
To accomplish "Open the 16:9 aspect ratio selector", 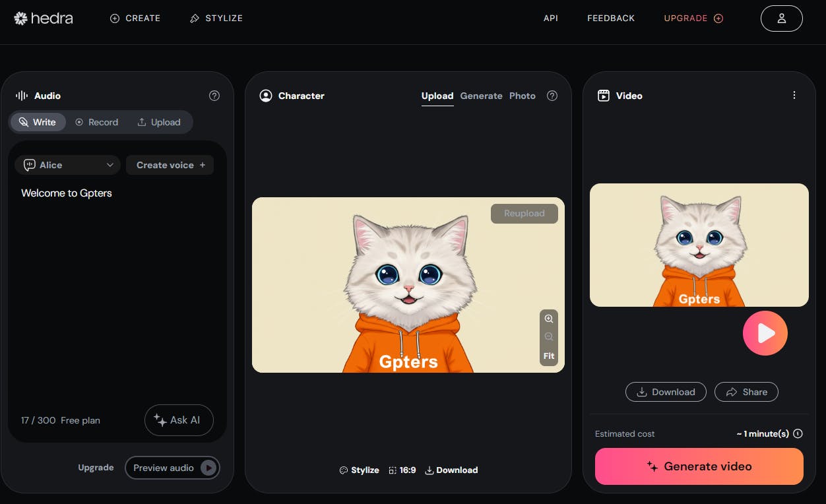I will click(402, 470).
